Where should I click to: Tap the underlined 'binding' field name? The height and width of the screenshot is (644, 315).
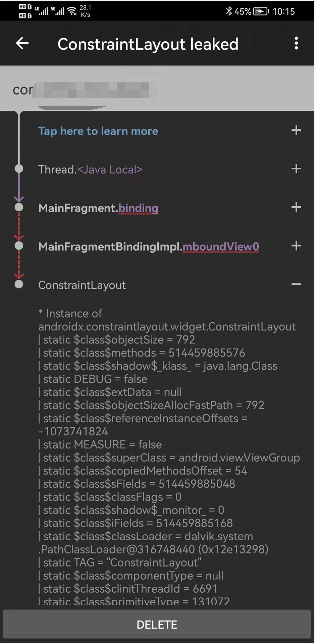[x=138, y=208]
